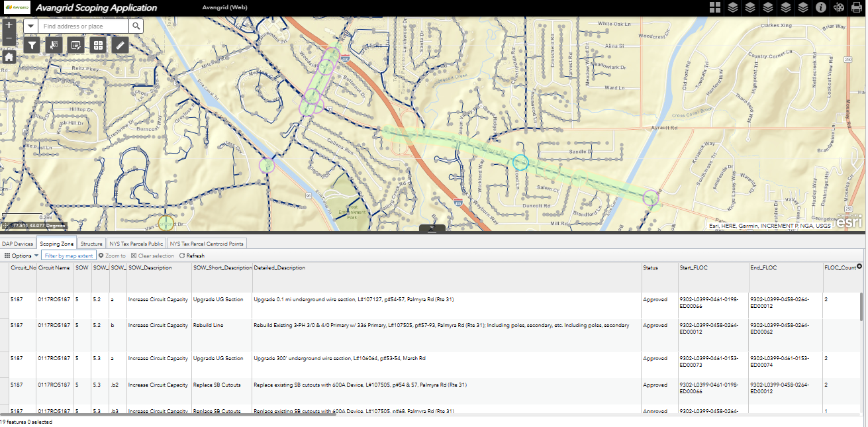The height and width of the screenshot is (427, 868).
Task: Open the Draw palette widget
Action: coord(838,7)
